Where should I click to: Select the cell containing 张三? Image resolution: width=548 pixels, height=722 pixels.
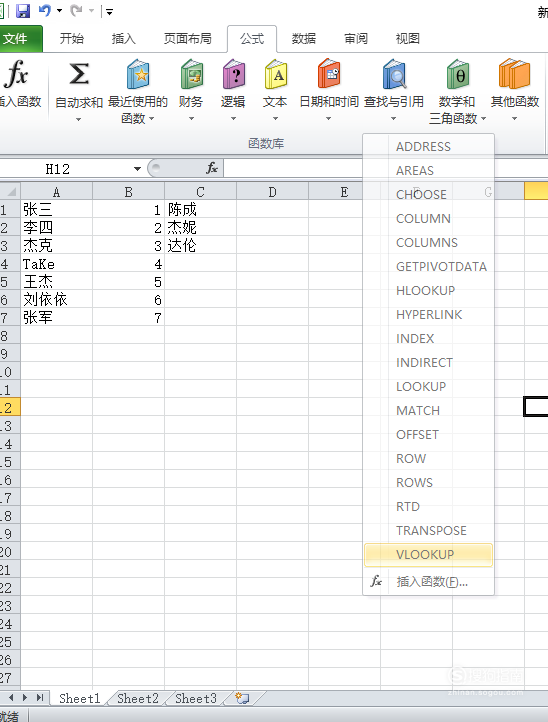pyautogui.click(x=56, y=210)
